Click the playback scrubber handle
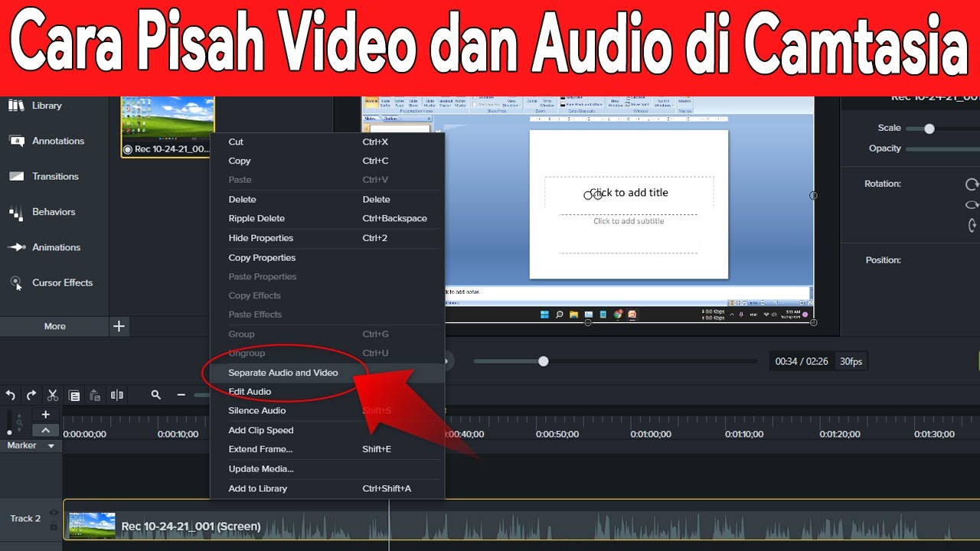 (x=543, y=361)
